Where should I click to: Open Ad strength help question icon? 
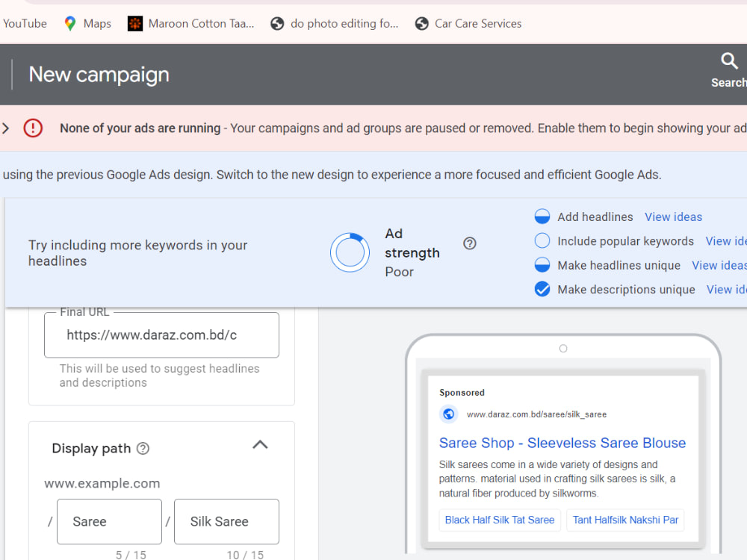click(470, 243)
